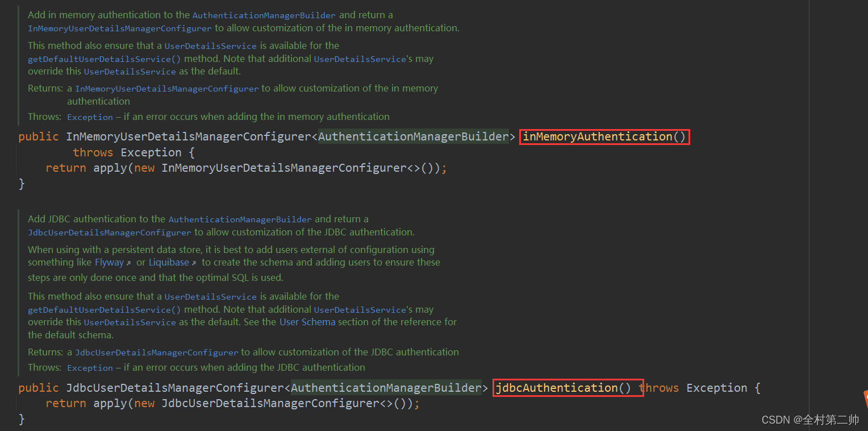Open JdbcUserDetailsManagerConfigurer link in JDBC Returns line
Image resolution: width=868 pixels, height=431 pixels.
(x=157, y=353)
